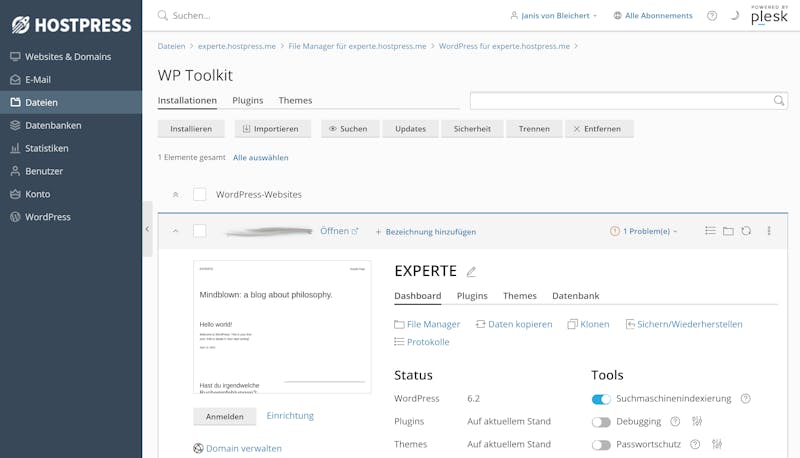Open Debugging settings sliders icon

[697, 421]
